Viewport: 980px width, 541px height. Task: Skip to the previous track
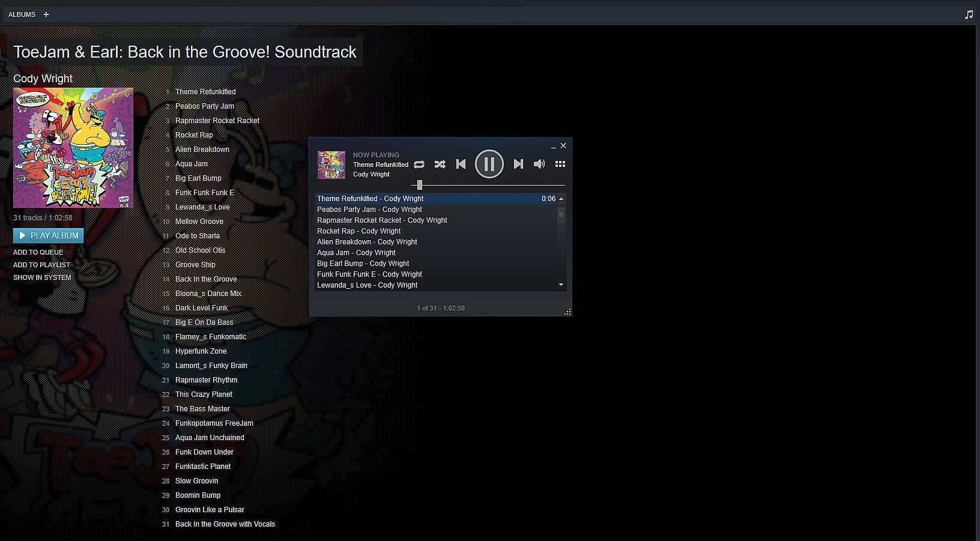461,164
